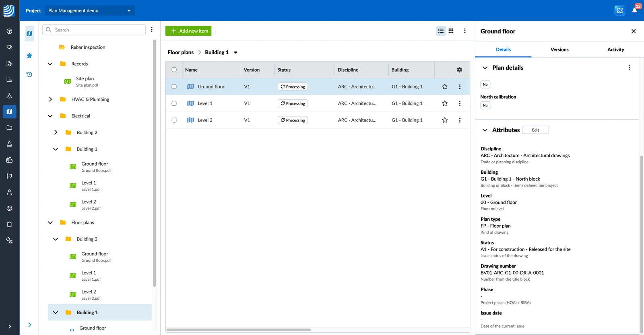Collapse the Plan details section
The width and height of the screenshot is (644, 335).
(485, 68)
